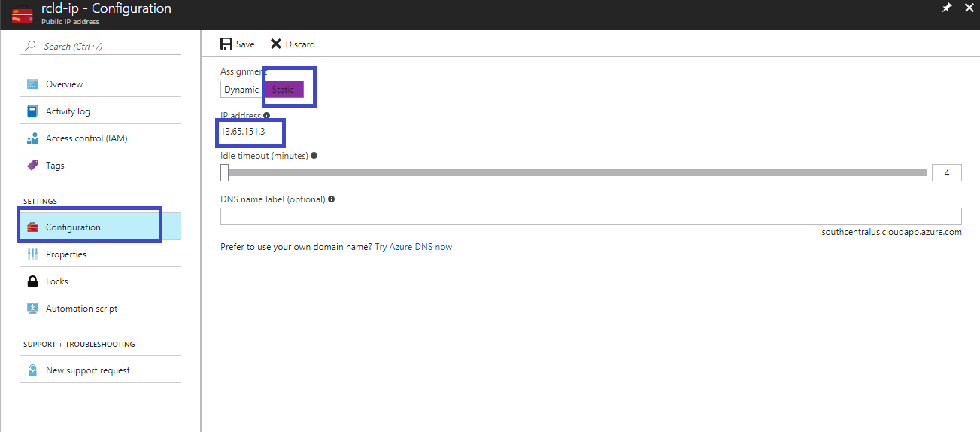
Task: Click the Discard X icon
Action: [276, 44]
